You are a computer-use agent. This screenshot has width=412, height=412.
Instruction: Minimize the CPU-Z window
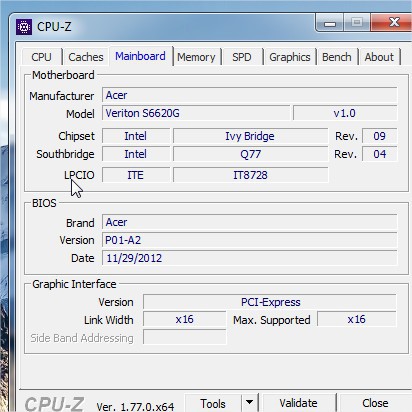(330, 23)
